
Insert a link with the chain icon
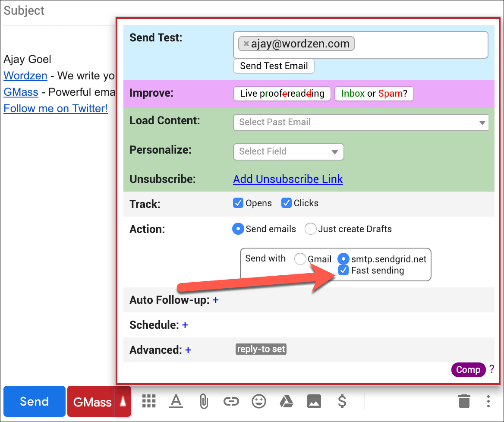[231, 401]
